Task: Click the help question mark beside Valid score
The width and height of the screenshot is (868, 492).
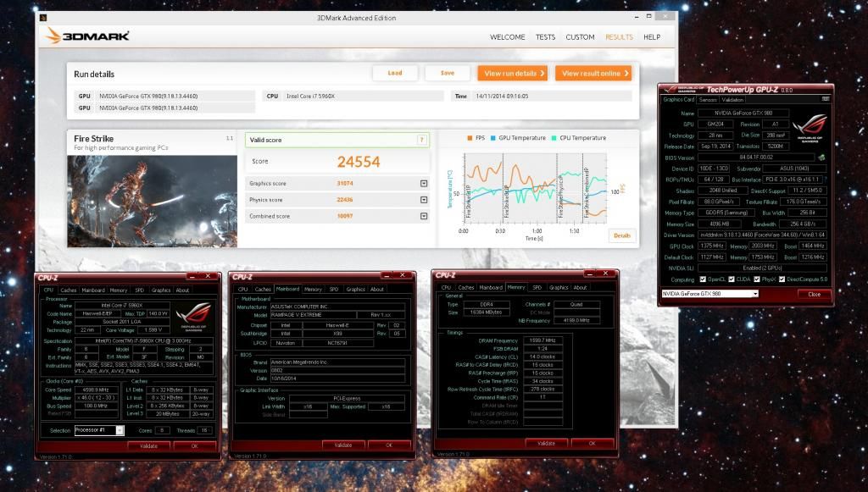Action: tap(422, 140)
